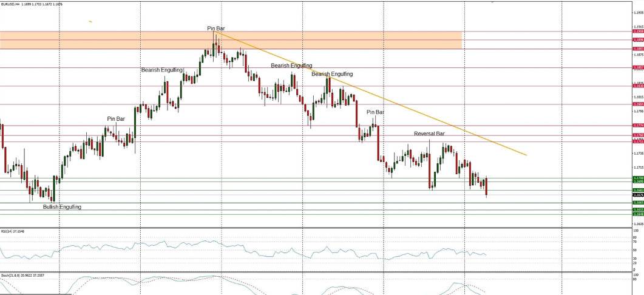Select the leftmost Bearish Engulfing label

(162, 70)
